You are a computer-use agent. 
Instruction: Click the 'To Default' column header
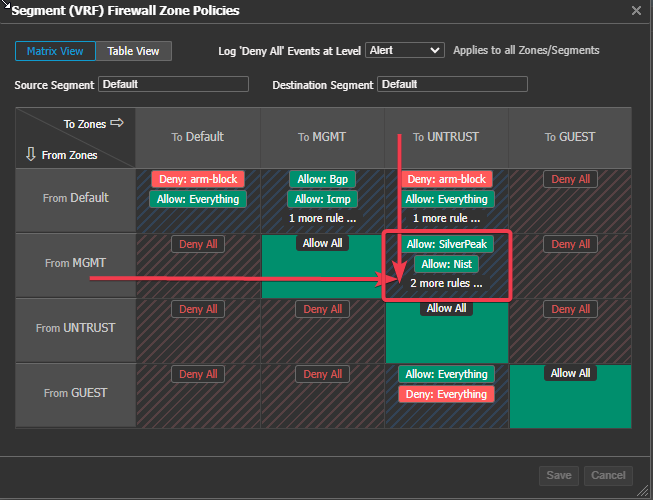pos(198,137)
